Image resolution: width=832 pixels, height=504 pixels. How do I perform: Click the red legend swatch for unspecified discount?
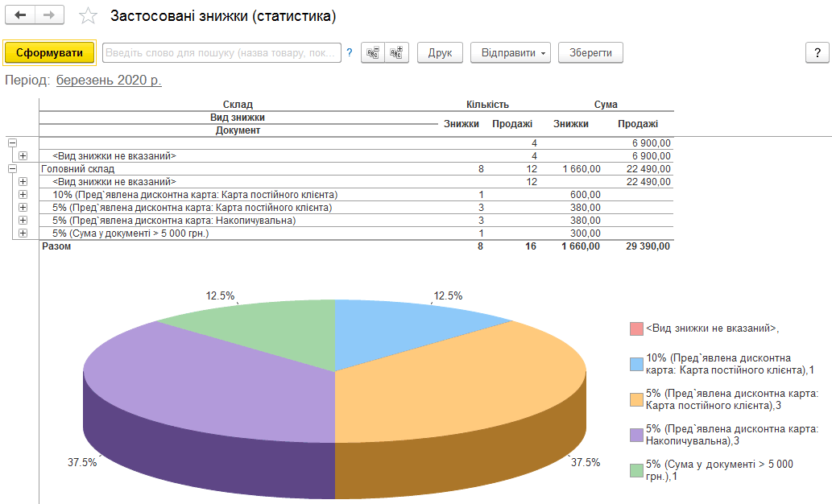coord(636,329)
